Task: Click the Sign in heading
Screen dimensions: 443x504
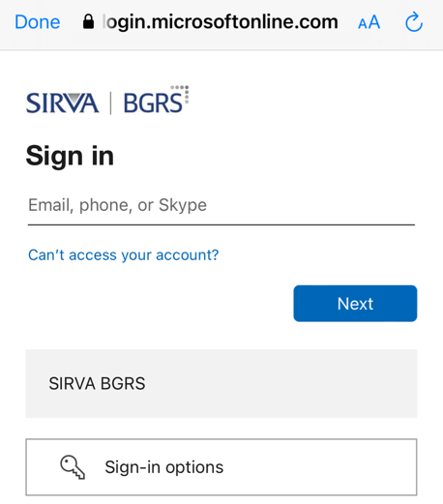Action: pos(70,156)
